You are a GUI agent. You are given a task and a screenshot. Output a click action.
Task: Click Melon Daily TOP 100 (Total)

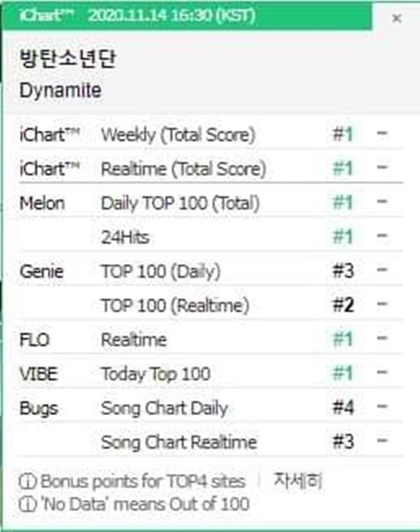[181, 203]
